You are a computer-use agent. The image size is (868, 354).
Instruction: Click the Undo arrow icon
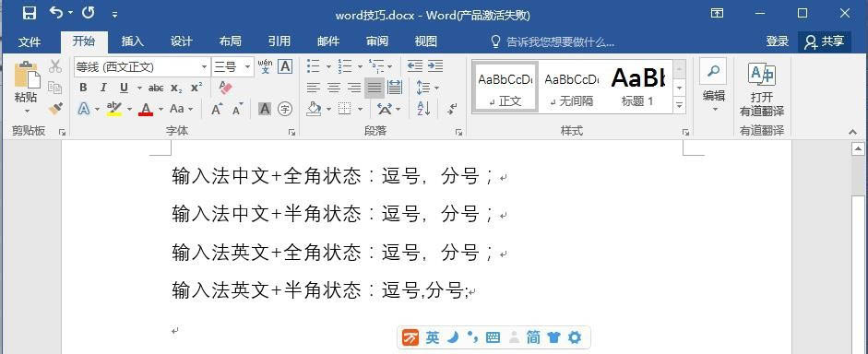(x=56, y=13)
